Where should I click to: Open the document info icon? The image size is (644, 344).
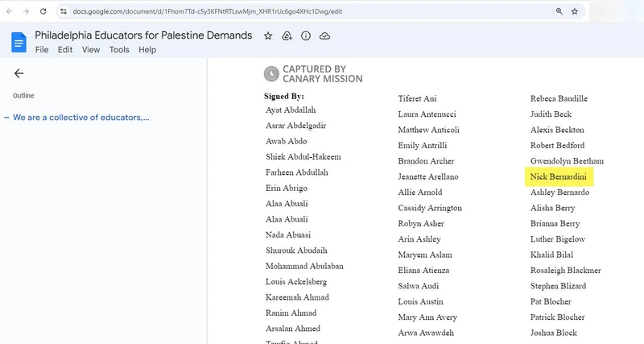[x=306, y=36]
